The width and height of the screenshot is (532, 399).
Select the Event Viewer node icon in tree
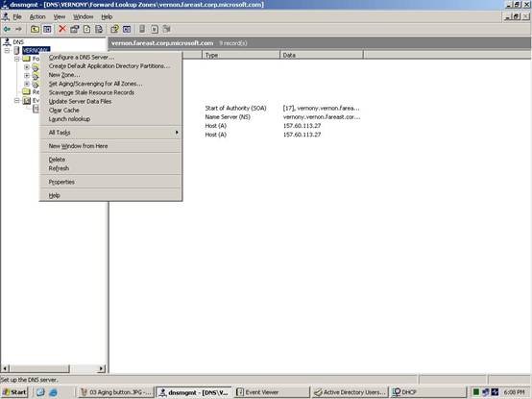(x=26, y=101)
